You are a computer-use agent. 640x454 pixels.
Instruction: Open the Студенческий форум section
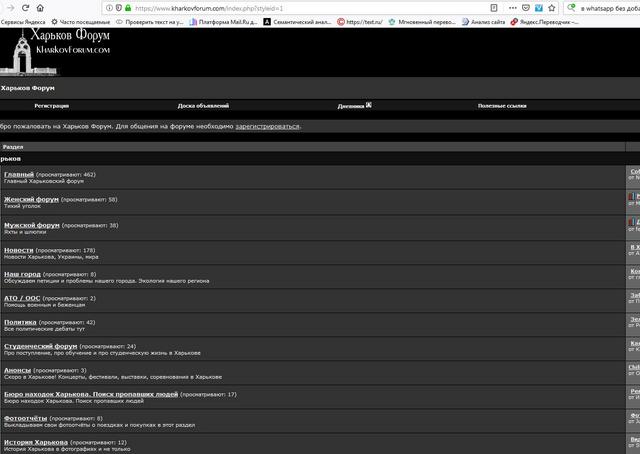(x=41, y=346)
